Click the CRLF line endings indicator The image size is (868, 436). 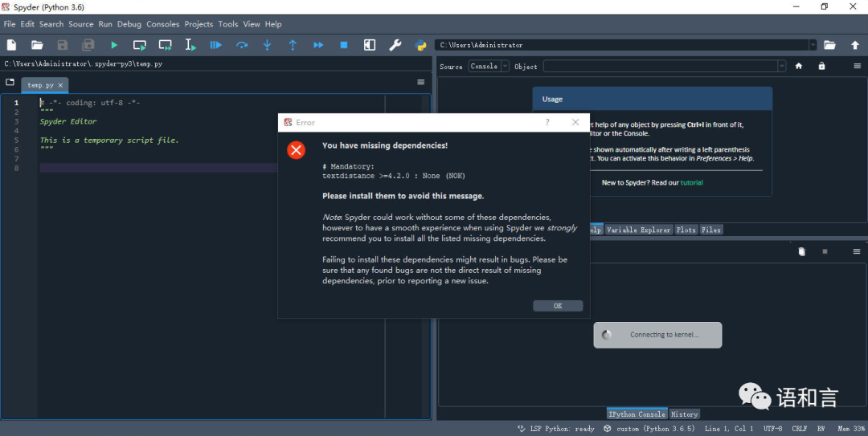(800, 429)
